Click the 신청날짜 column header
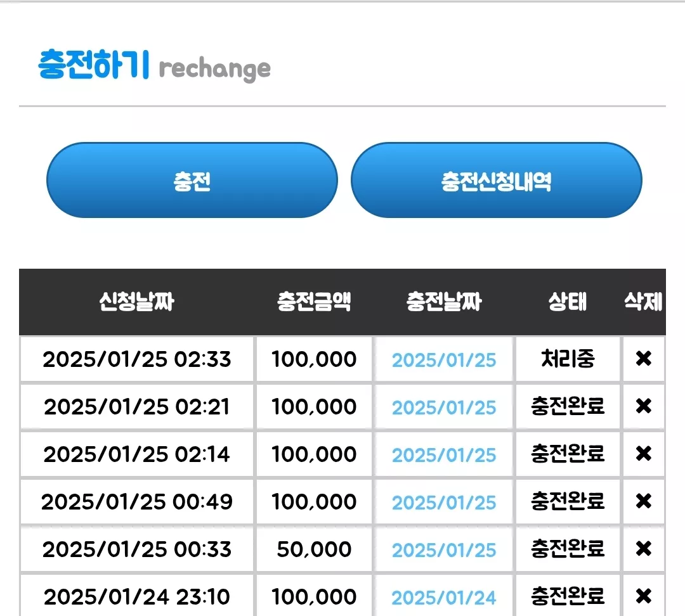The width and height of the screenshot is (685, 616). 137,302
